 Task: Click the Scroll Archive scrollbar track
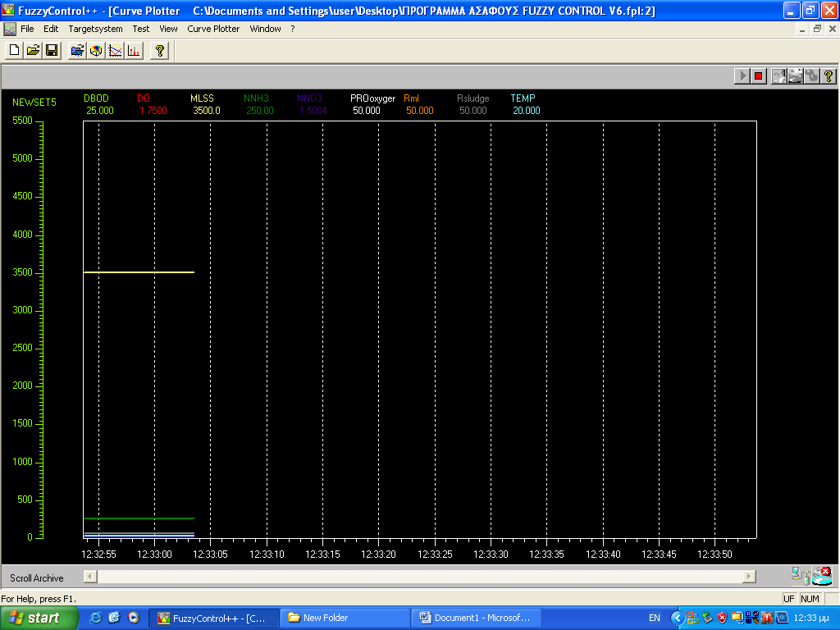[420, 577]
